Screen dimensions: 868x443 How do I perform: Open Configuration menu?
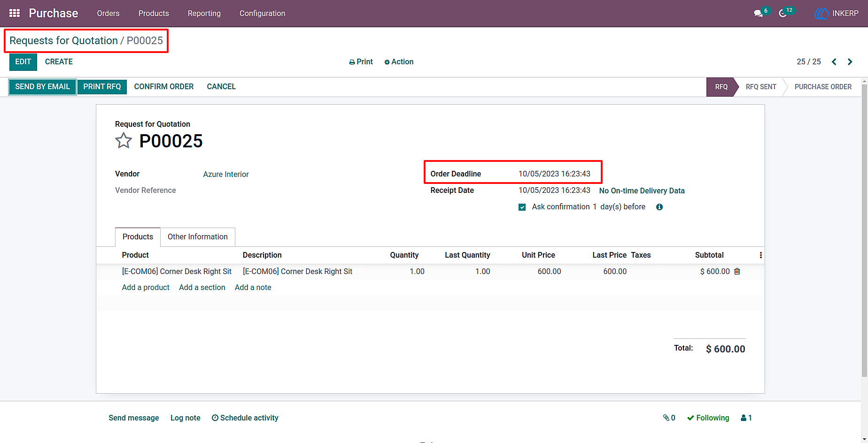click(262, 13)
